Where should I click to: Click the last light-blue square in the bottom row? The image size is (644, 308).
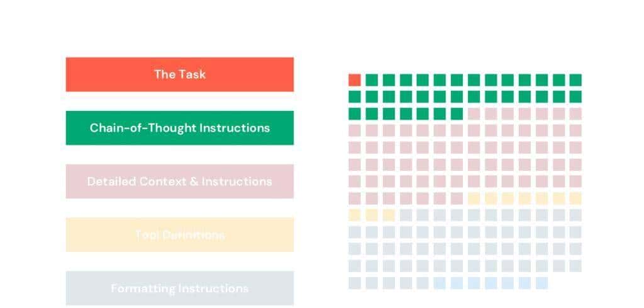pyautogui.click(x=541, y=283)
